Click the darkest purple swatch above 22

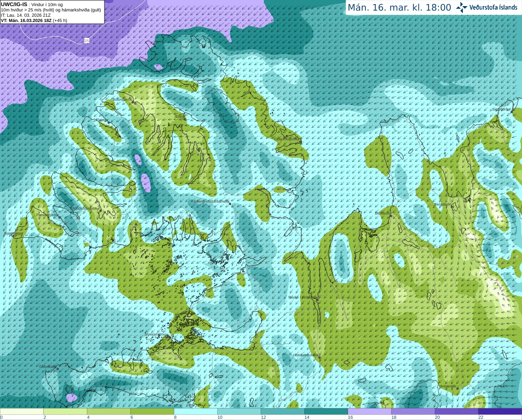pos(500,411)
